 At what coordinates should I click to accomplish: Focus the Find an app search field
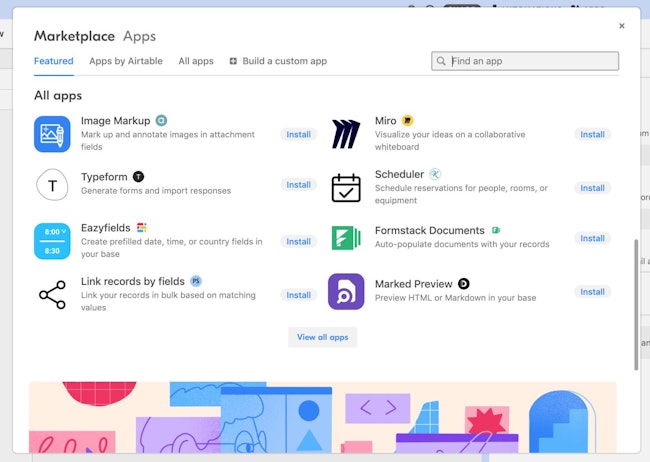525,61
